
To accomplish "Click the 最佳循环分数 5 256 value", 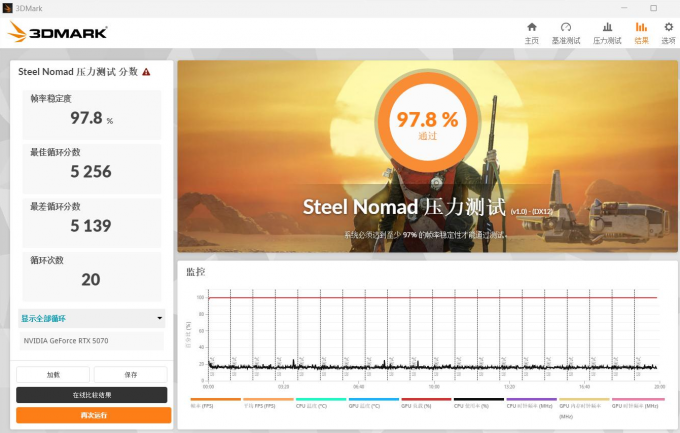I will point(91,172).
